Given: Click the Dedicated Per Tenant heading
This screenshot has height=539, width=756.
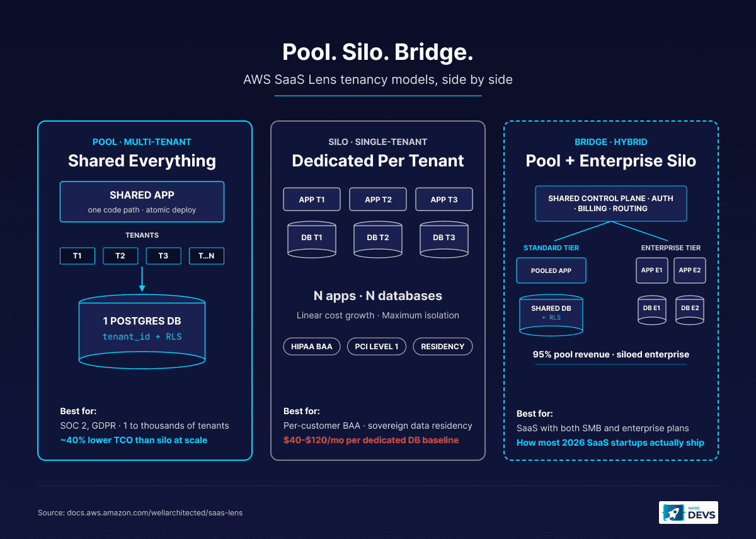Looking at the screenshot, I should 378,161.
